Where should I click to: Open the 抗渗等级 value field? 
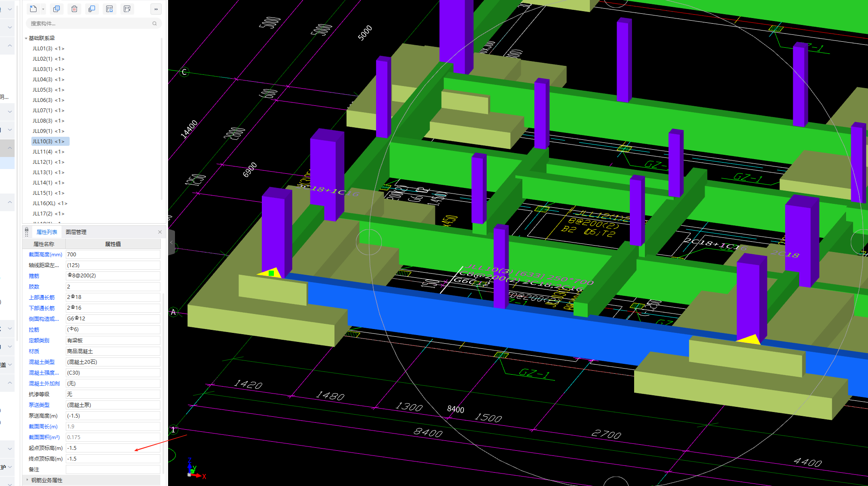point(113,394)
